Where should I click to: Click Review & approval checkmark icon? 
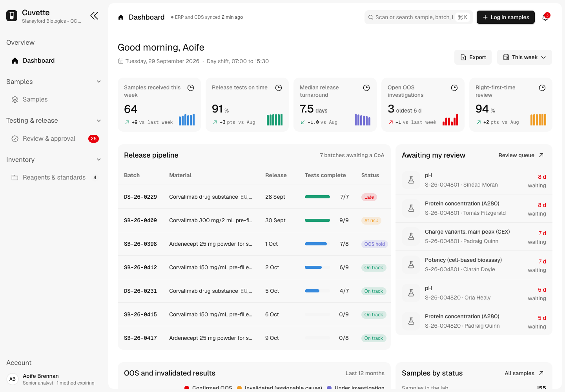15,139
